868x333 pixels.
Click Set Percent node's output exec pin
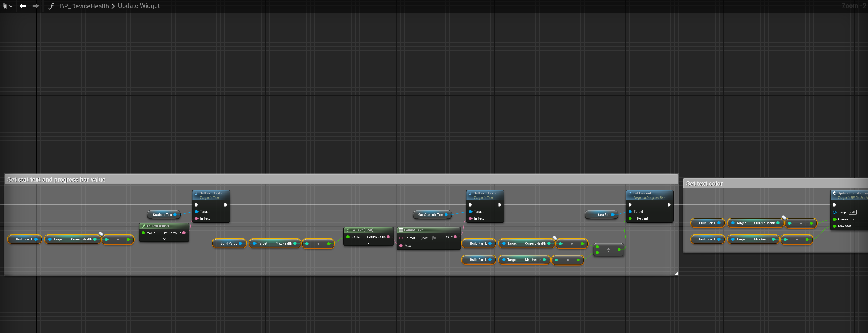669,205
